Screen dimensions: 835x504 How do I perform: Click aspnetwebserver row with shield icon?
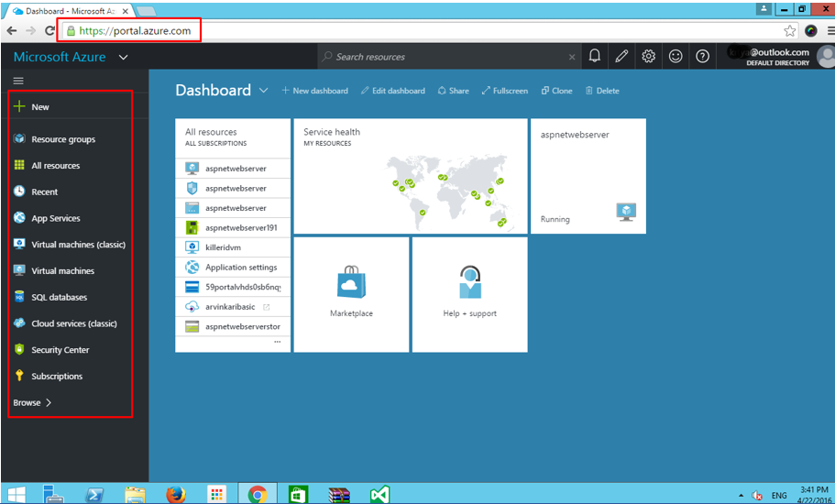(233, 189)
